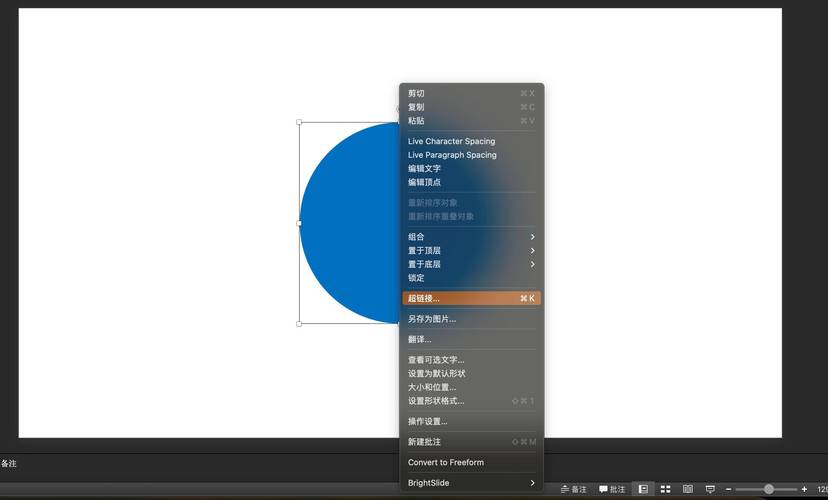The height and width of the screenshot is (500, 828).
Task: Choose 超链接... from context menu
Action: coord(471,298)
